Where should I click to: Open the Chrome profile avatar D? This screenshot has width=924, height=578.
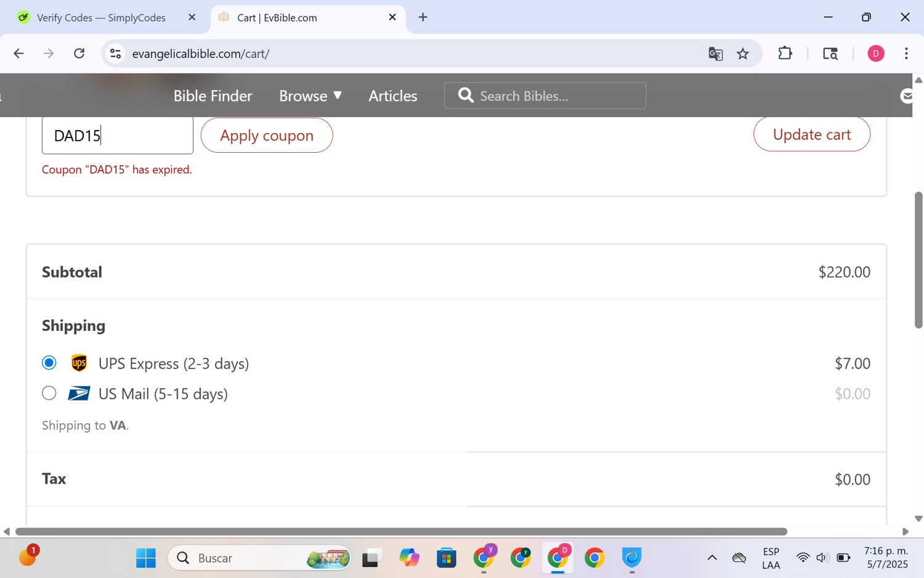[x=876, y=54]
